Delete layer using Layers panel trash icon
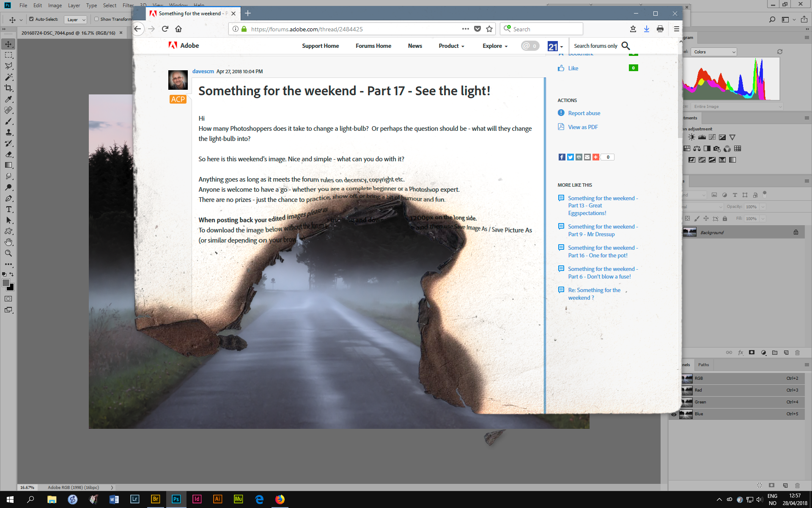 click(x=797, y=353)
